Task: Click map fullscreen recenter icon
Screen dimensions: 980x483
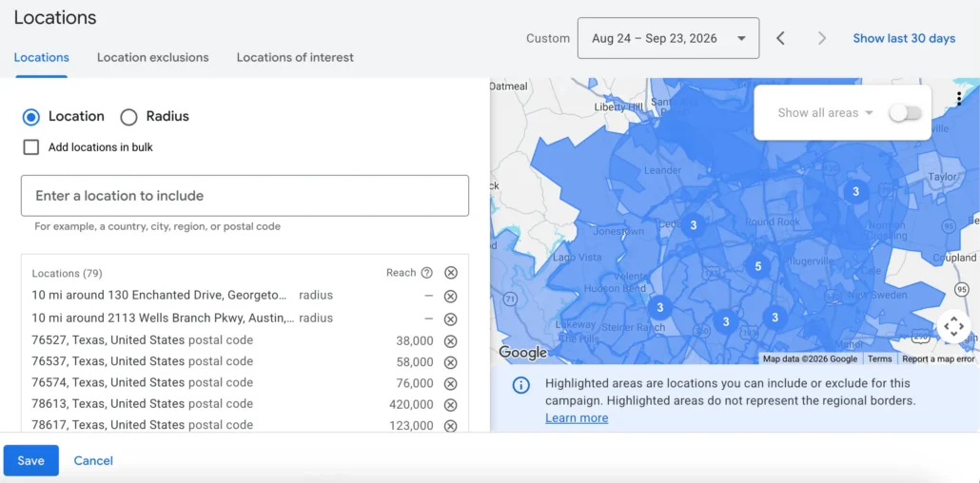Action: tap(953, 326)
